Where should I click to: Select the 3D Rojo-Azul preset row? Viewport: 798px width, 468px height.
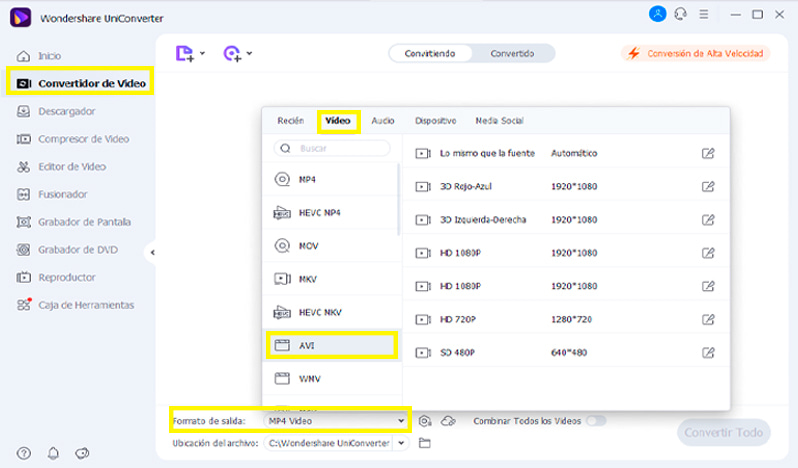[565, 186]
